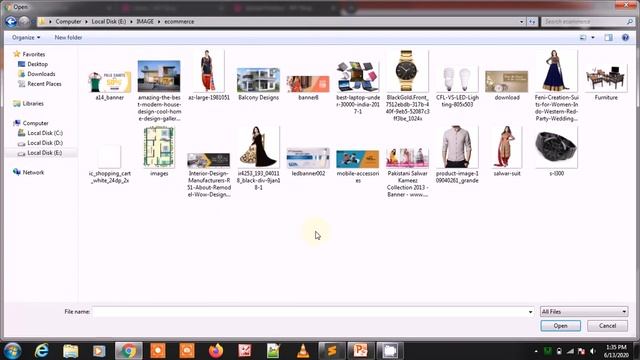Image resolution: width=640 pixels, height=360 pixels.
Task: Select the CFL-VS-LED-Lighting image
Action: pyautogui.click(x=457, y=87)
